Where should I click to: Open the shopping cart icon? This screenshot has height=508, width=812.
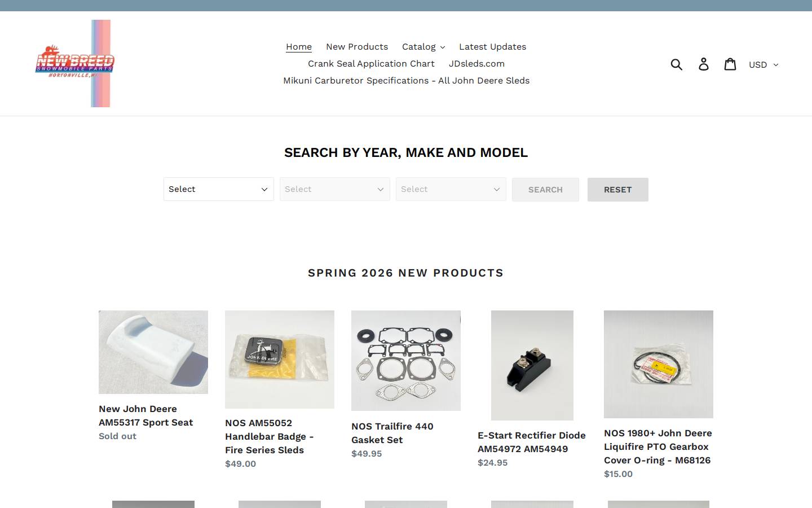click(730, 64)
